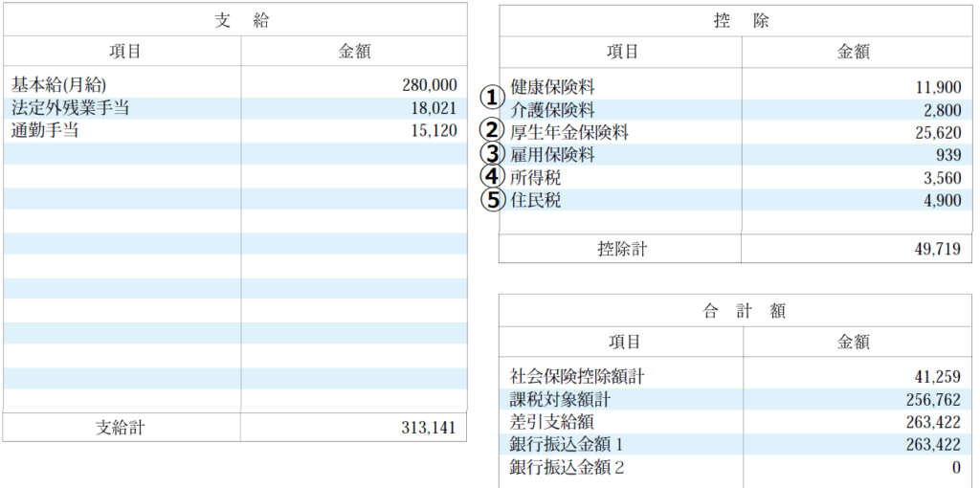Click the circled number 3 marker

tap(491, 153)
